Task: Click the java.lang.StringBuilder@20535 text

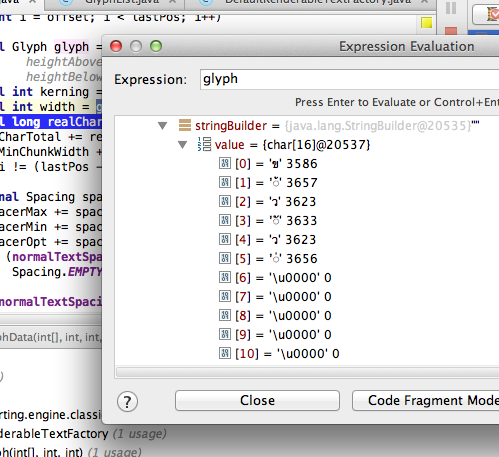Action: click(378, 126)
